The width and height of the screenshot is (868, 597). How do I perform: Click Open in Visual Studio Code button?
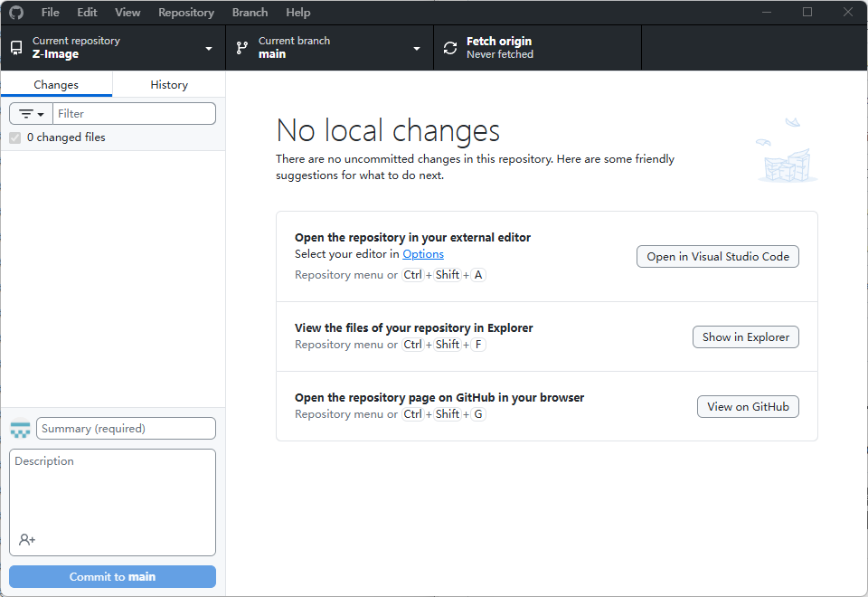pos(718,257)
